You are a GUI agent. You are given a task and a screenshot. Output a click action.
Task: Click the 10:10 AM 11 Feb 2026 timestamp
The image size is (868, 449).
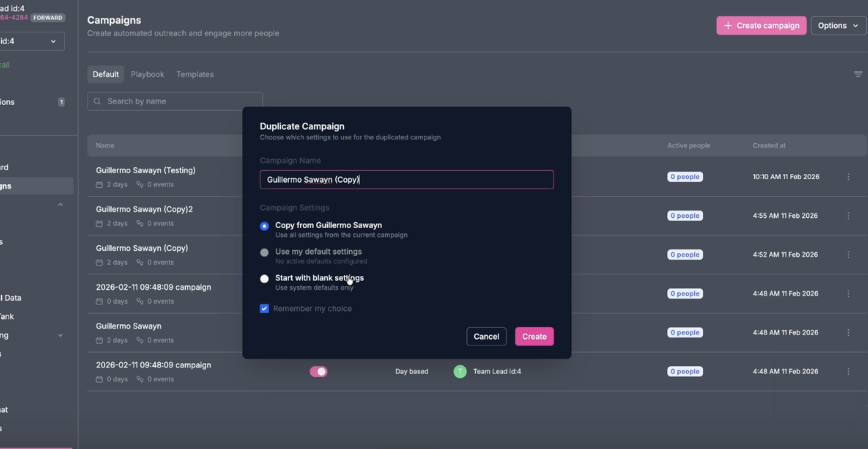tap(786, 177)
